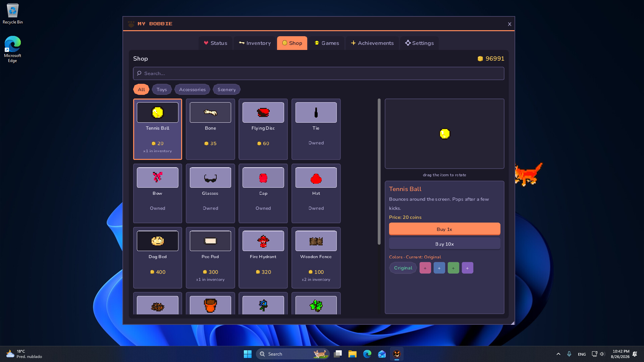Select the Fire Hydrant item
The width and height of the screenshot is (644, 362).
point(263,258)
